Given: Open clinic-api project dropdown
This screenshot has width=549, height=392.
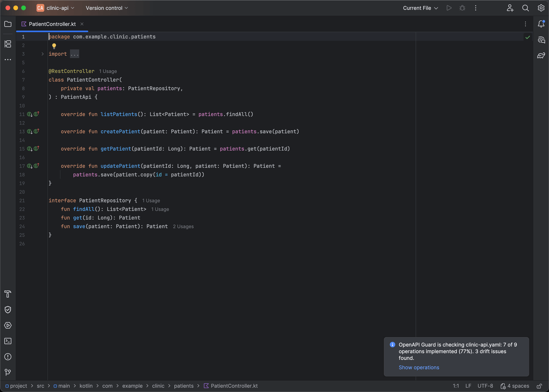Looking at the screenshot, I should pyautogui.click(x=56, y=8).
